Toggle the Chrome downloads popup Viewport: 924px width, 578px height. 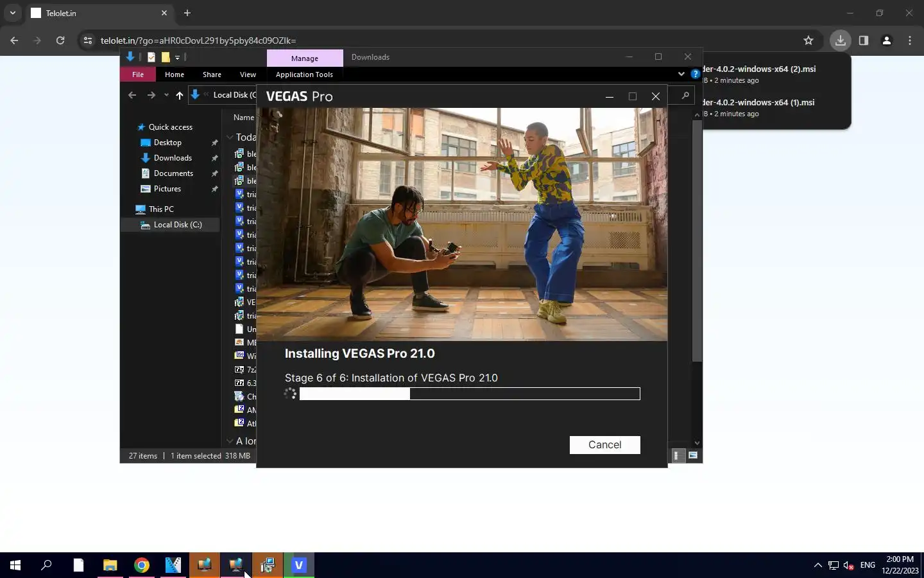coord(840,40)
